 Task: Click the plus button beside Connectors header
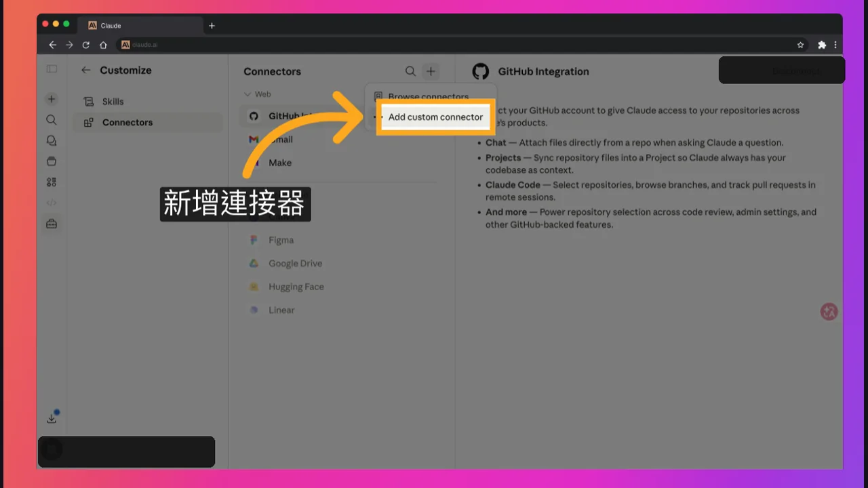tap(431, 71)
